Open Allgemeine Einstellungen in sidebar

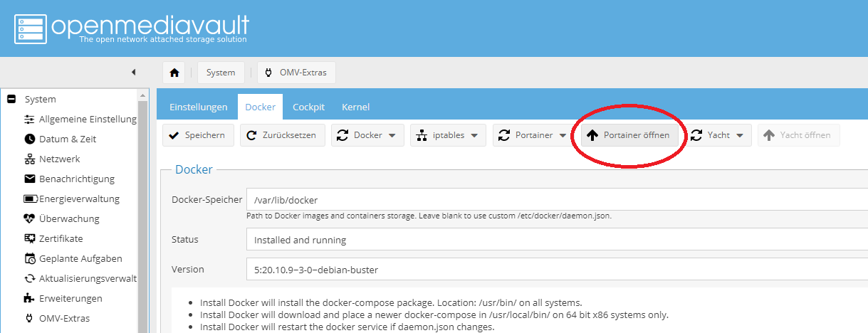88,119
